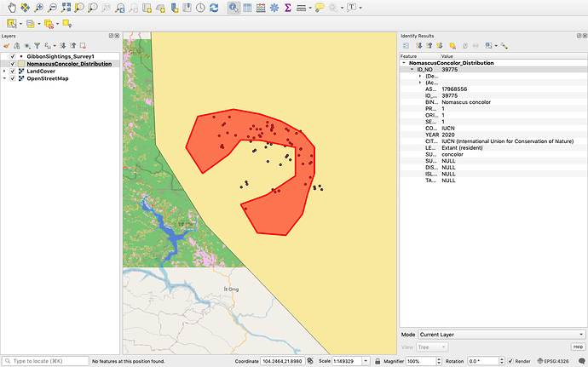
Task: Open Layer Styling panel brush icon
Action: tap(6, 46)
